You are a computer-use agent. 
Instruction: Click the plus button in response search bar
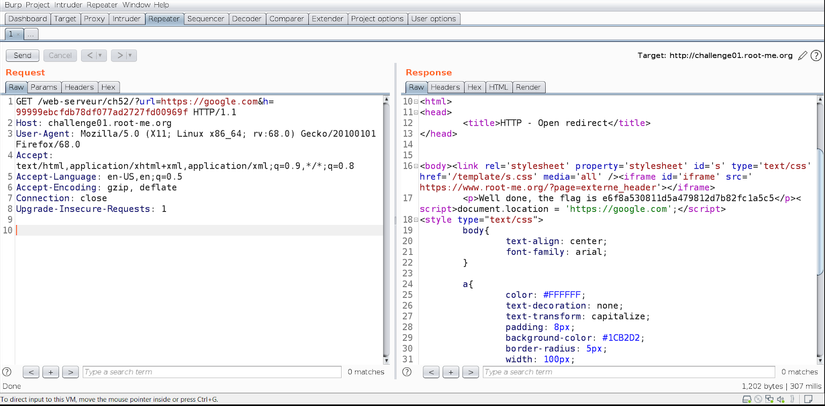point(450,372)
